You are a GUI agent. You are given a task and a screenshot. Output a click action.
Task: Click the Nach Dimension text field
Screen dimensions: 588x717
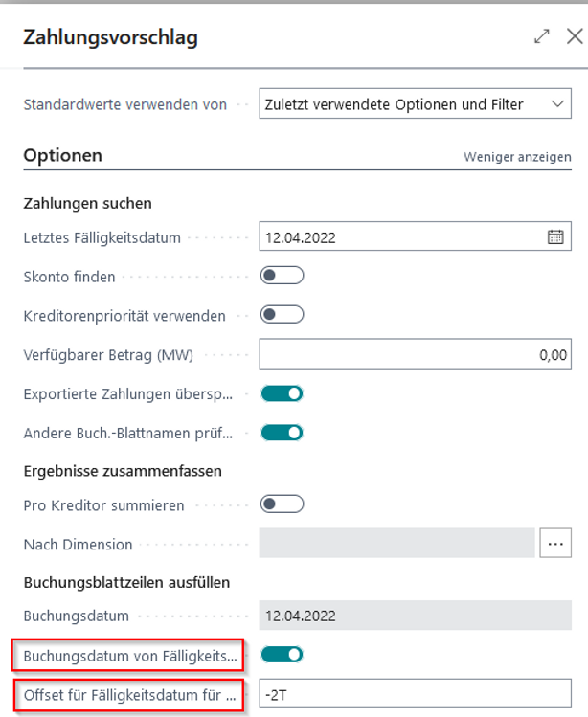click(x=396, y=544)
